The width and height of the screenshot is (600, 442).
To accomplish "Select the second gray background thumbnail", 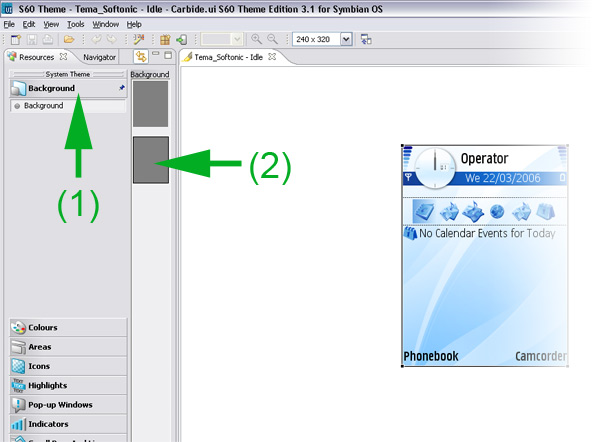I will coord(151,160).
